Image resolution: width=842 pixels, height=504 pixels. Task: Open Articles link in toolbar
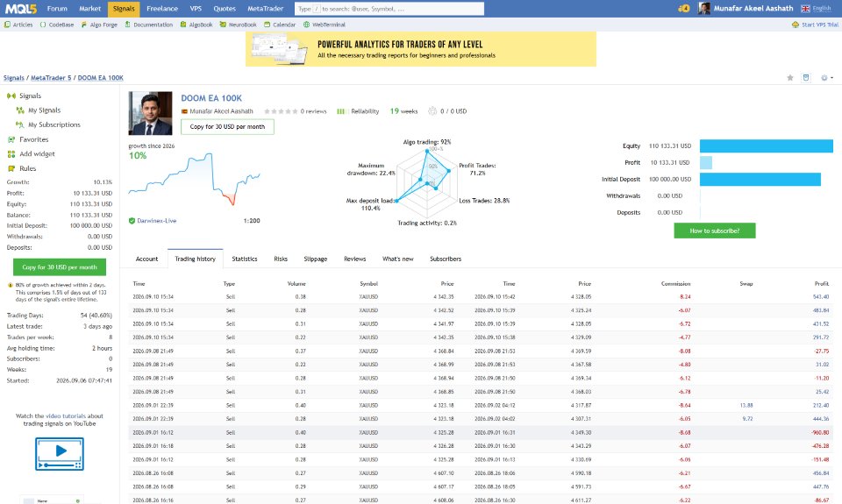pos(18,25)
